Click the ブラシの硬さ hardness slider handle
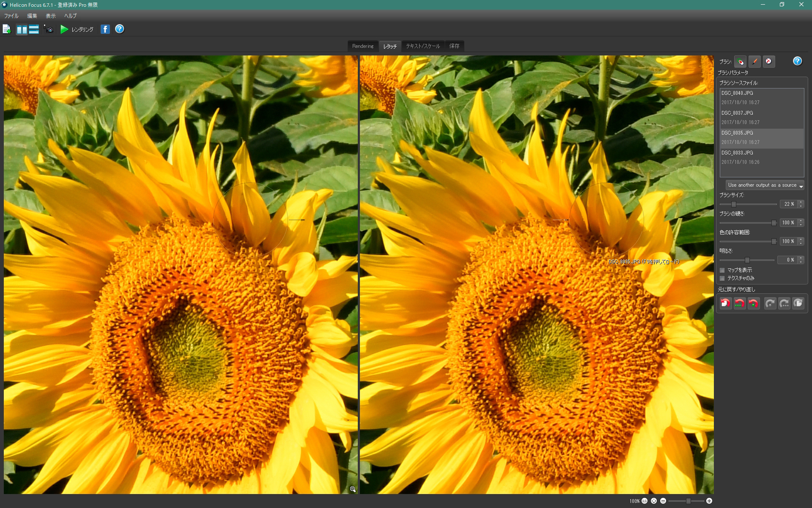The height and width of the screenshot is (508, 812). (774, 223)
